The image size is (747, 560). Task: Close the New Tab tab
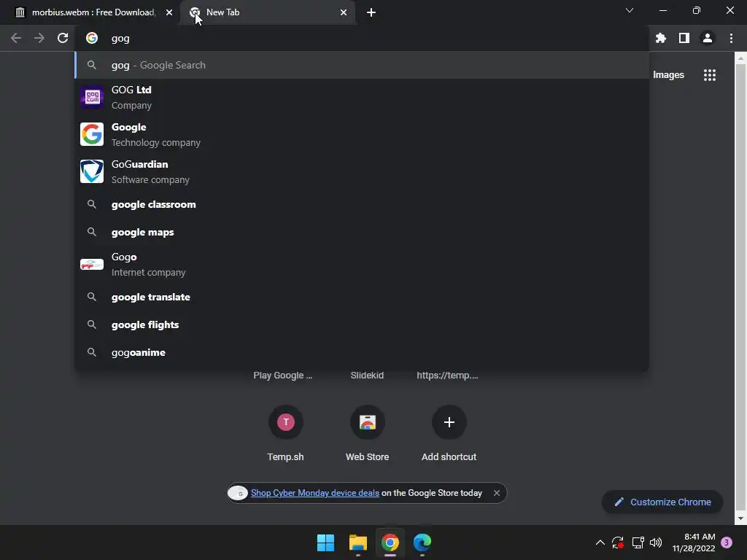tap(344, 12)
